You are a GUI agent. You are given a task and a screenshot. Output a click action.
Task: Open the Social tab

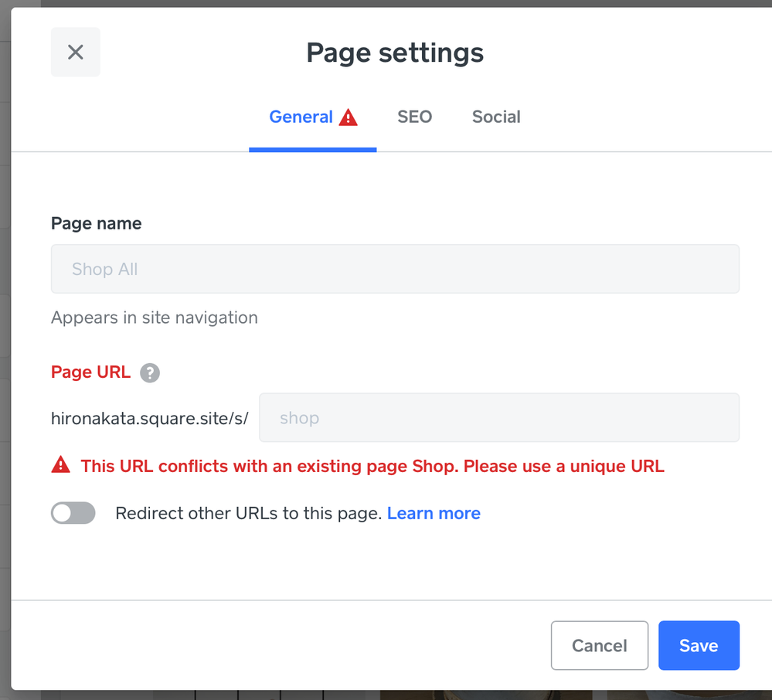coord(496,117)
